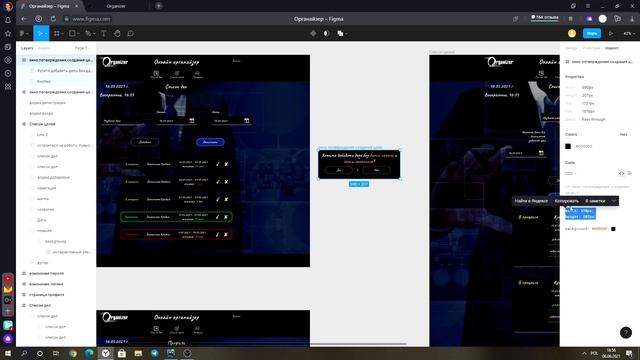The width and height of the screenshot is (640, 360).
Task: Select the Move tool
Action: [x=40, y=33]
